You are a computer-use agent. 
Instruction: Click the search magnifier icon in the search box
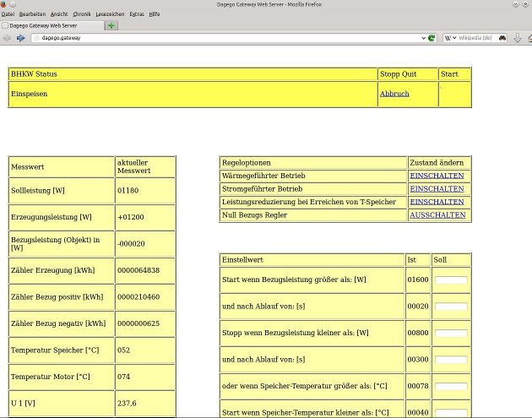click(x=502, y=38)
